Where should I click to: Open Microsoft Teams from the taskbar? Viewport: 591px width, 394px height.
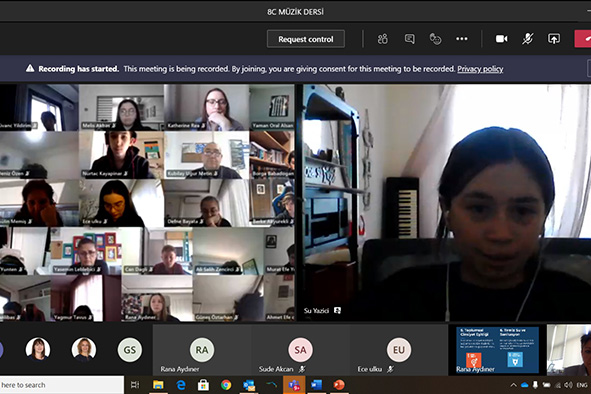[x=294, y=385]
